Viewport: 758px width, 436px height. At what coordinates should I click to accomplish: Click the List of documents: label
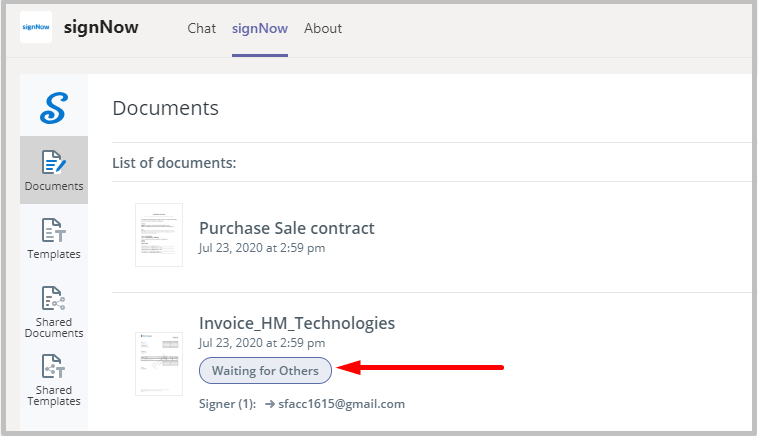click(x=174, y=163)
